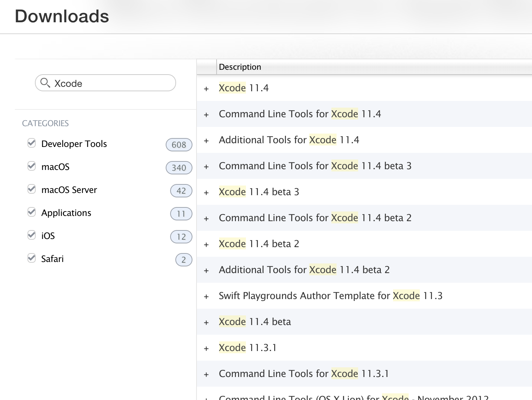Disable the Safari category filter

(x=32, y=258)
